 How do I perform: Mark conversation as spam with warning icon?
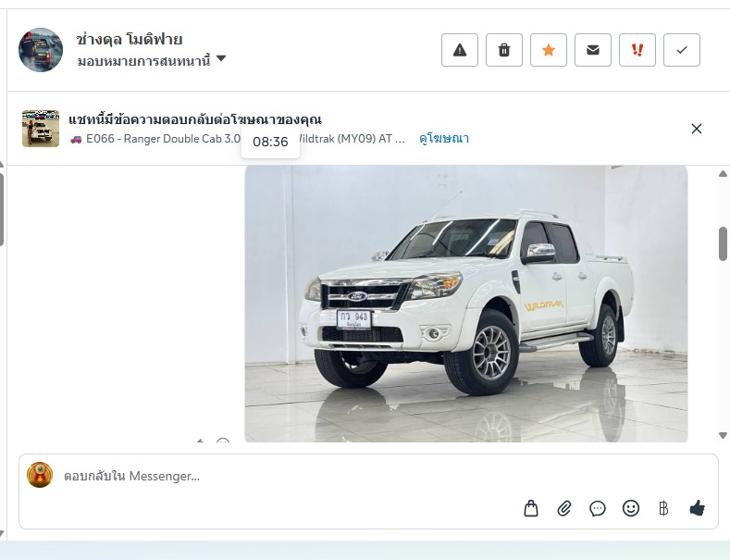pos(460,50)
